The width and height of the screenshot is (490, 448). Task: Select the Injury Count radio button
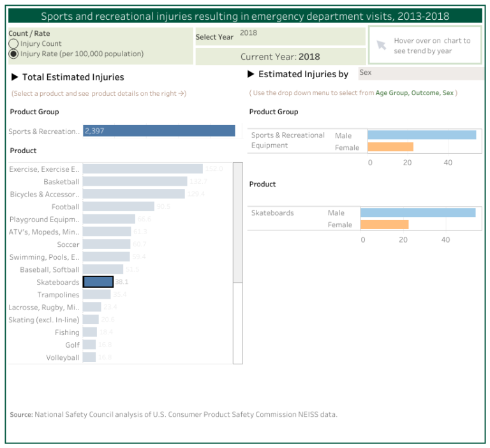(x=13, y=44)
